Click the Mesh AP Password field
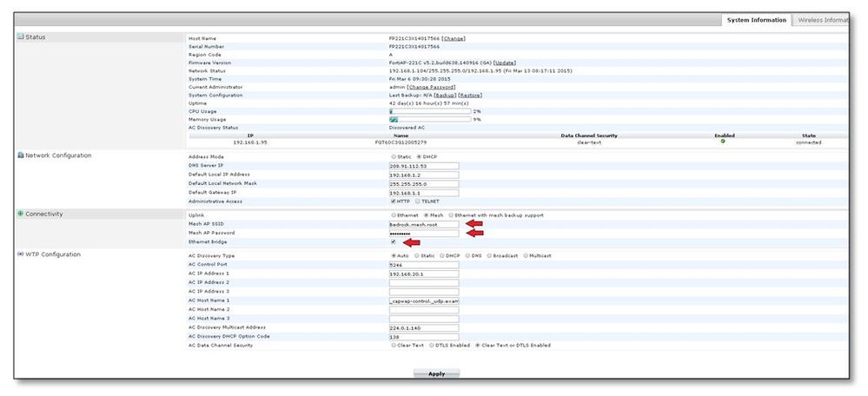868x396 pixels. pyautogui.click(x=424, y=234)
